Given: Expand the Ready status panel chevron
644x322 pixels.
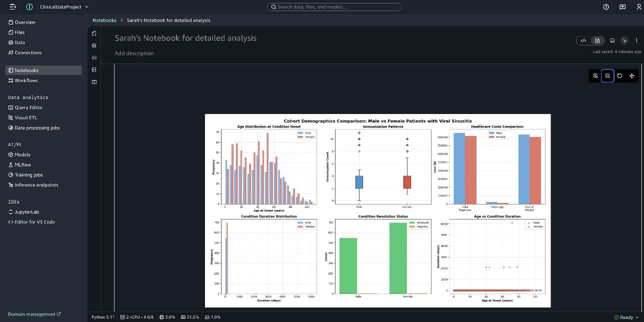Looking at the screenshot, I should tap(637, 317).
